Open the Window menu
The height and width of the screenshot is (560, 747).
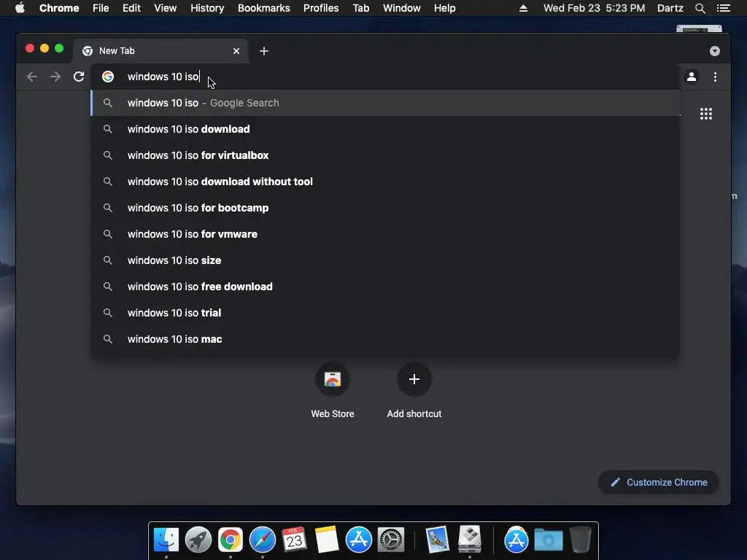[x=402, y=8]
